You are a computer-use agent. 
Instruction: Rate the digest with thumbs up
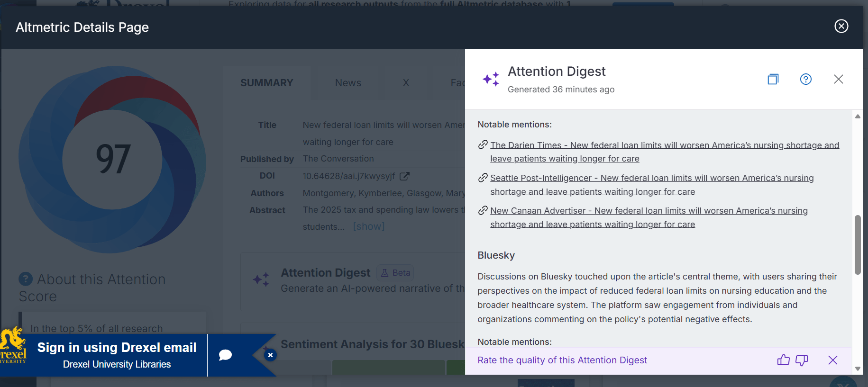pos(783,360)
